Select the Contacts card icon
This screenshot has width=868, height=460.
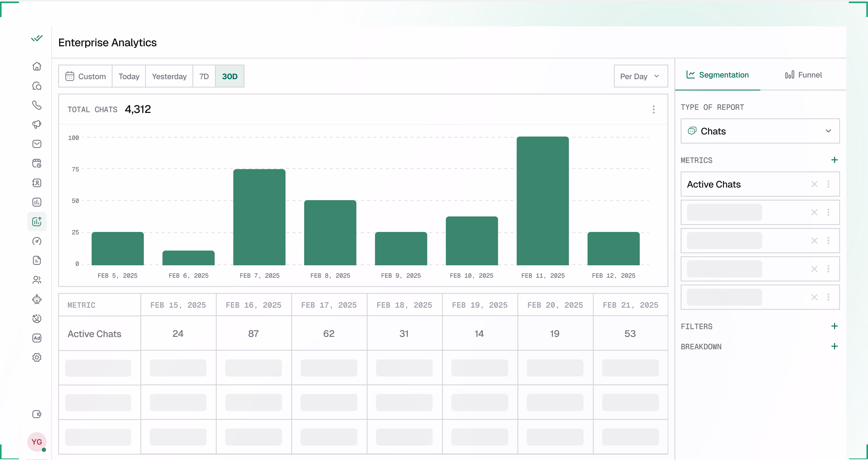(37, 183)
